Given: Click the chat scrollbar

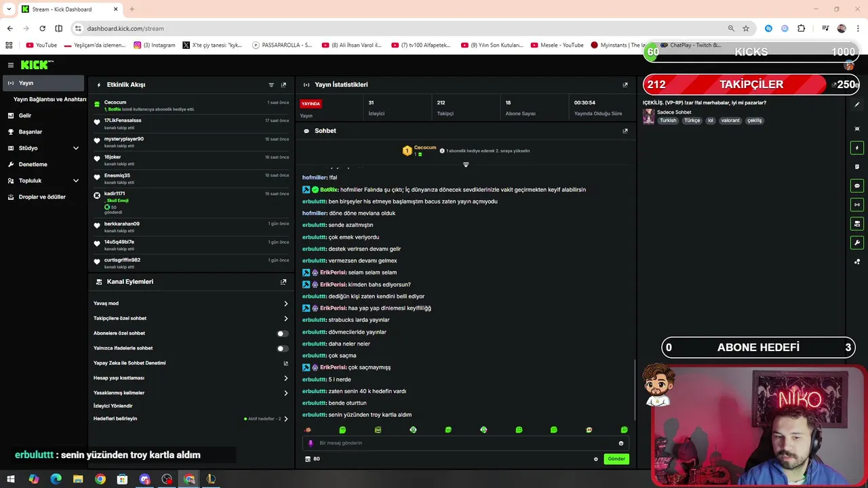Looking at the screenshot, I should [634, 390].
